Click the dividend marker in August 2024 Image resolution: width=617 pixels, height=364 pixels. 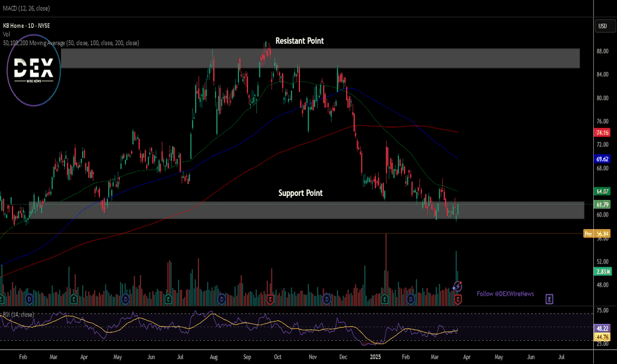[222, 299]
